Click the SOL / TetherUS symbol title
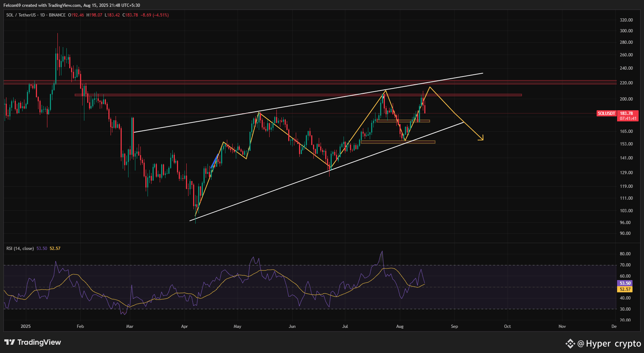Image resolution: width=644 pixels, height=353 pixels. (x=21, y=15)
